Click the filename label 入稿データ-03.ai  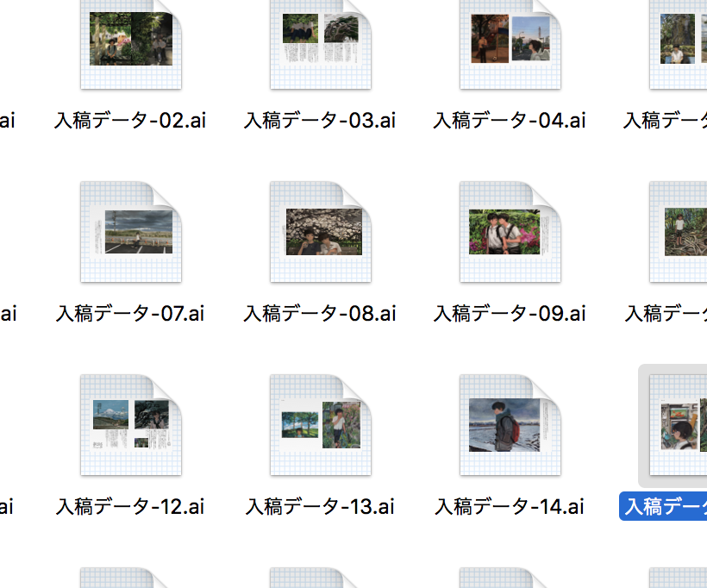click(x=320, y=121)
